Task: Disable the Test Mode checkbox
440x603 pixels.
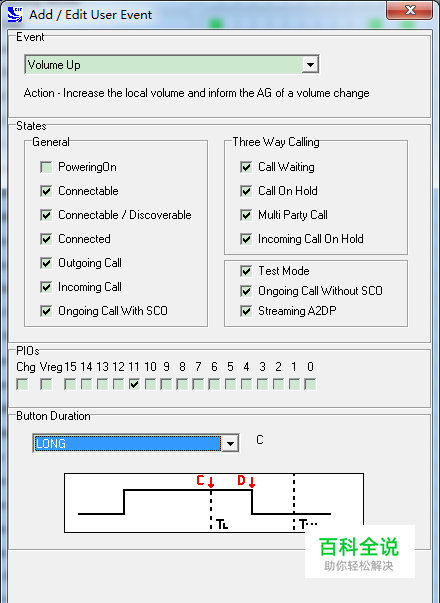Action: tap(246, 271)
